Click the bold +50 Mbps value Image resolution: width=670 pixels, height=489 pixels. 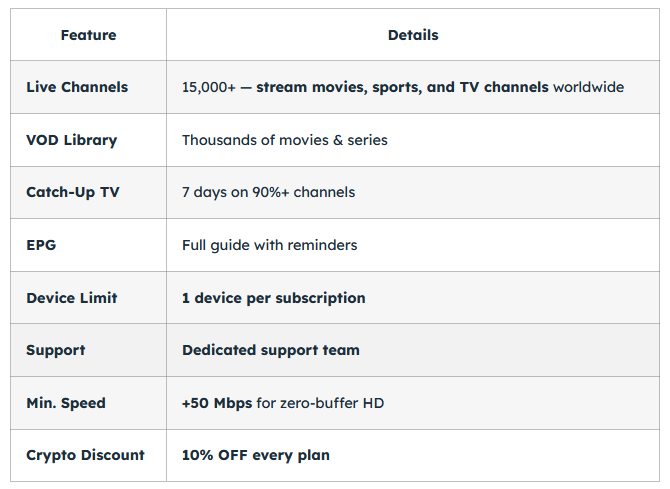[x=217, y=403]
